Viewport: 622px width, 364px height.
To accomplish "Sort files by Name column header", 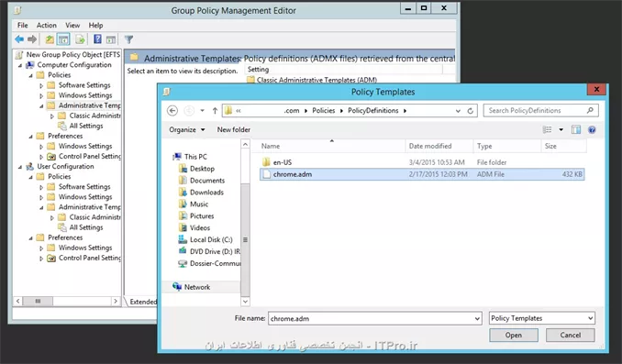I will [x=331, y=146].
